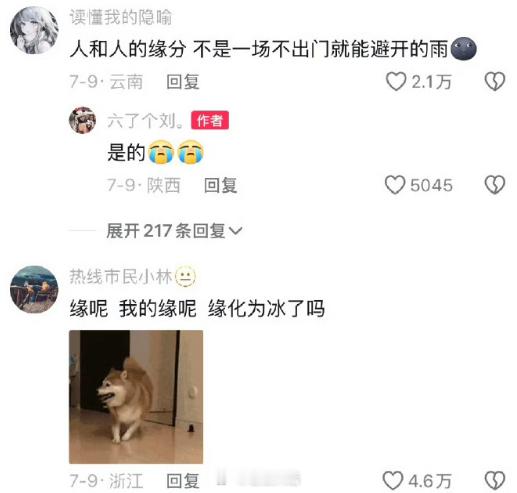Image resolution: width=517 pixels, height=493 pixels.
Task: Open avatar of 读懂我的隐喻
Action: (x=34, y=30)
